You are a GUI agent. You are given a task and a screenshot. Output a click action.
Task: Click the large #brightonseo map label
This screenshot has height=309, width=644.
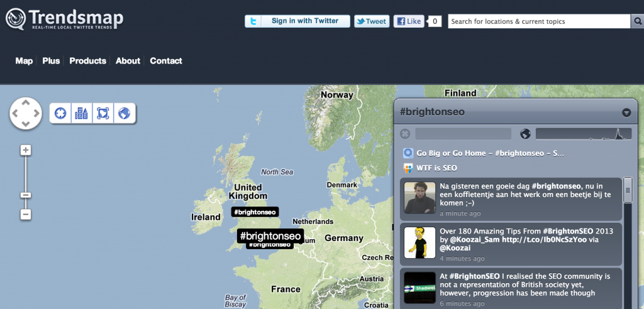coord(270,236)
